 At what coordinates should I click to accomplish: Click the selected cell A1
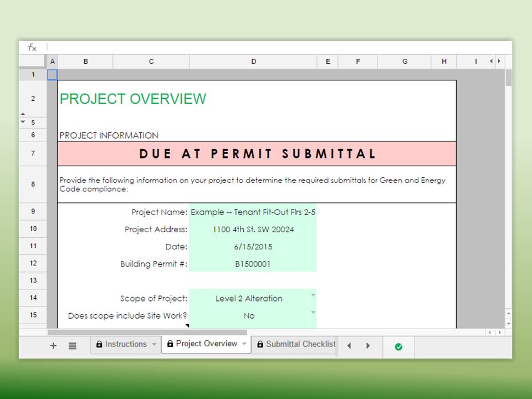(x=52, y=75)
